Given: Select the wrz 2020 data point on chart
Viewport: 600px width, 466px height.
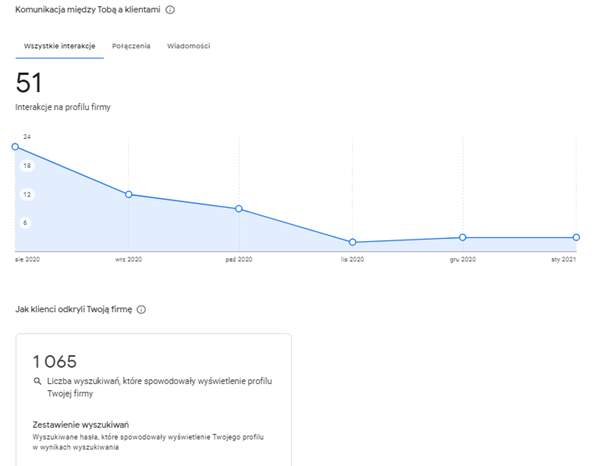Looking at the screenshot, I should click(x=128, y=194).
